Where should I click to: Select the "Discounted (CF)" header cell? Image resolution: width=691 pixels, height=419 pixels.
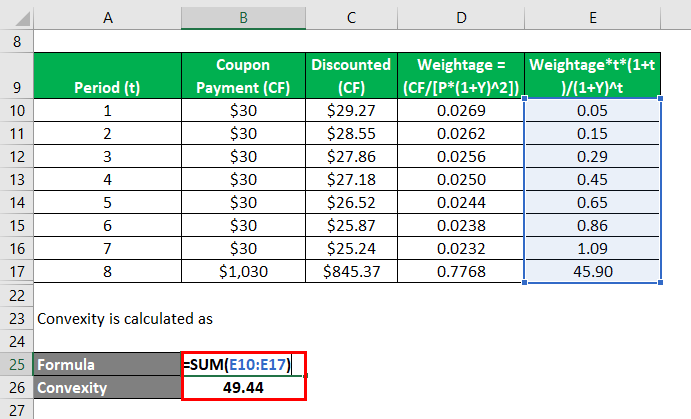(350, 74)
